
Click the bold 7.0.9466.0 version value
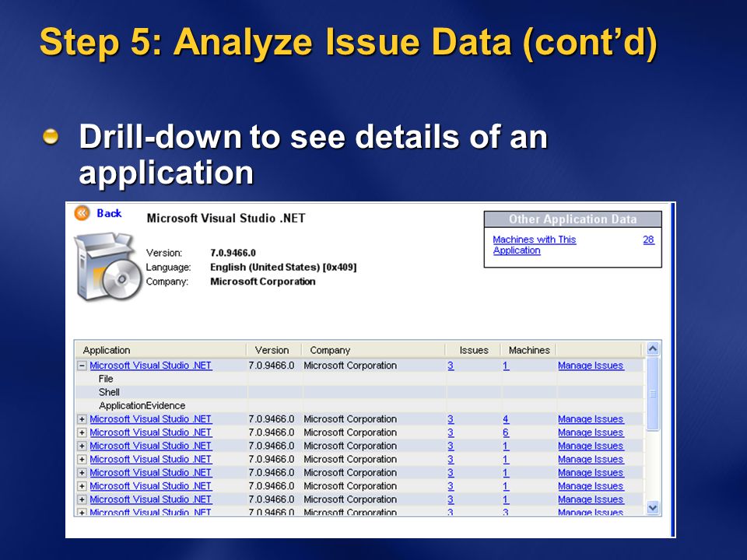coord(233,253)
